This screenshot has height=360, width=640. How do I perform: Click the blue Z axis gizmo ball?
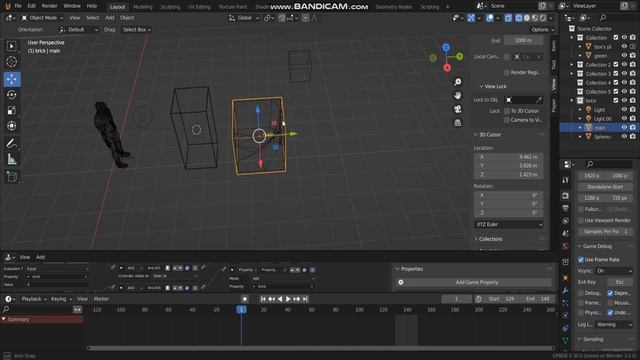click(x=446, y=47)
